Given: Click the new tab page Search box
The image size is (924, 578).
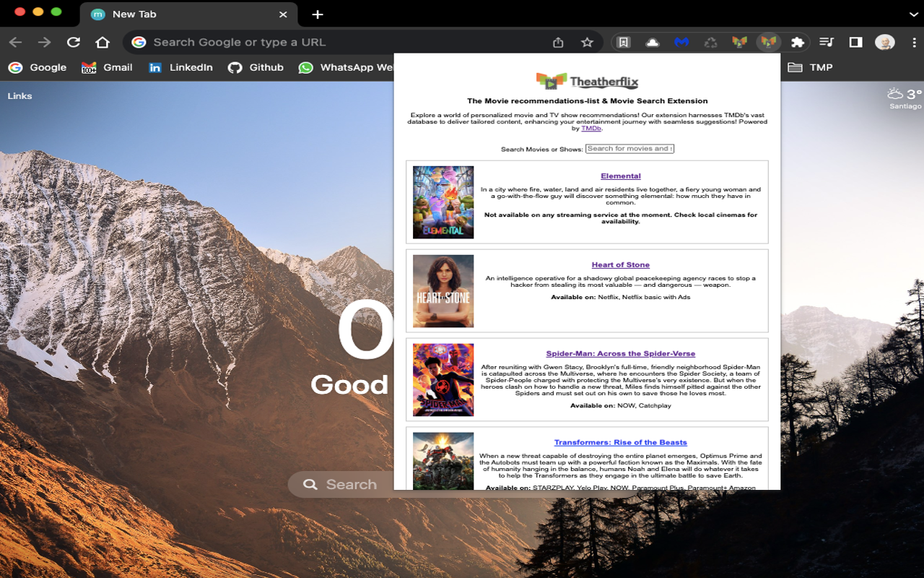Looking at the screenshot, I should [x=341, y=485].
